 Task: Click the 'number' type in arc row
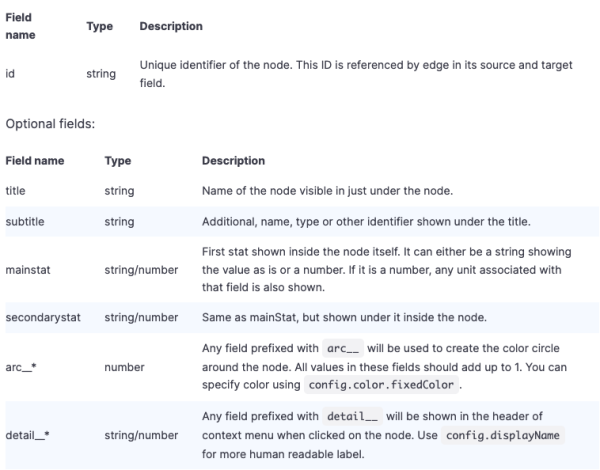pyautogui.click(x=124, y=367)
